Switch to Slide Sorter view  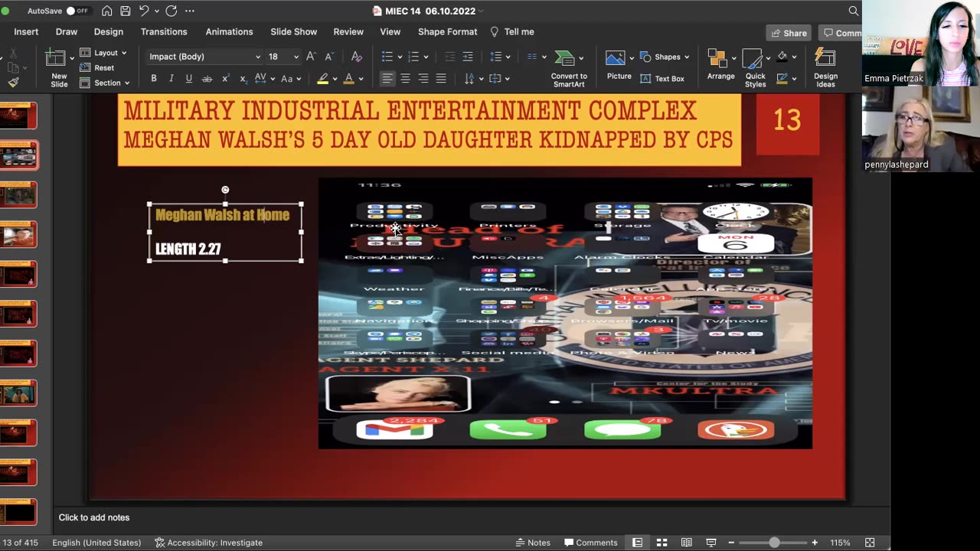[x=661, y=543]
